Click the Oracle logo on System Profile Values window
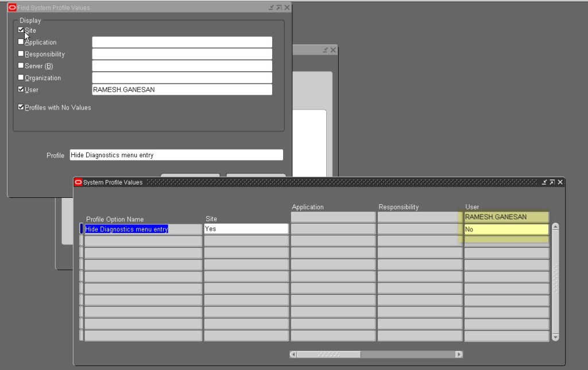This screenshot has width=588, height=370. [78, 182]
